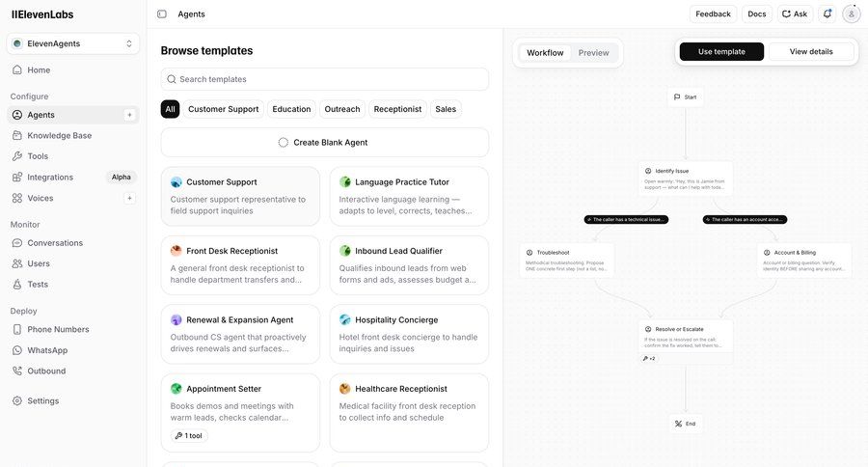Expand the ElevenAgents workspace selector
Viewport: 868px width, 467px height.
coord(73,43)
